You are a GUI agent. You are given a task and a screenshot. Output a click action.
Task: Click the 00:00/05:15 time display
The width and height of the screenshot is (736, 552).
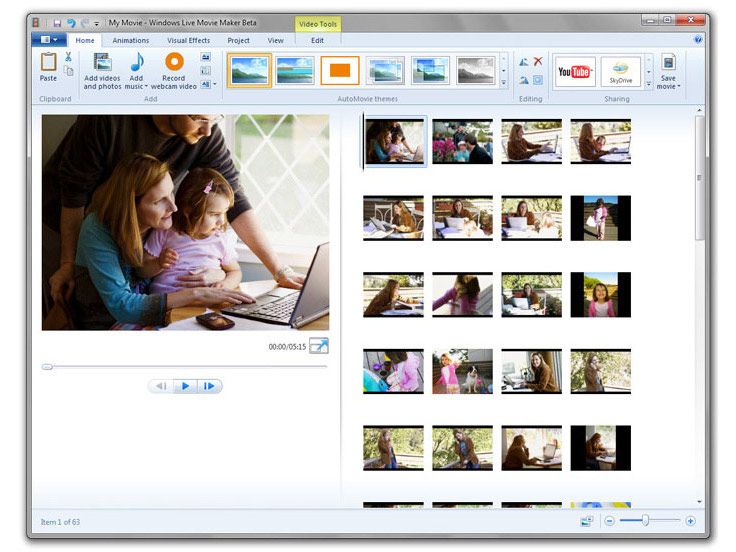tap(287, 347)
